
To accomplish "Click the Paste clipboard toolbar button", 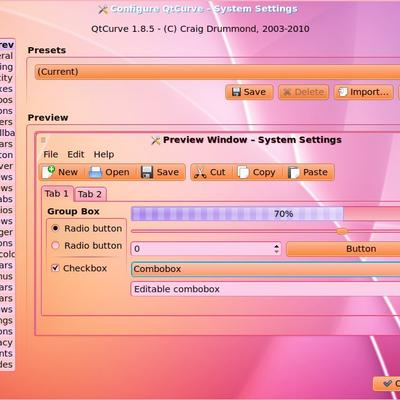I will click(x=308, y=172).
